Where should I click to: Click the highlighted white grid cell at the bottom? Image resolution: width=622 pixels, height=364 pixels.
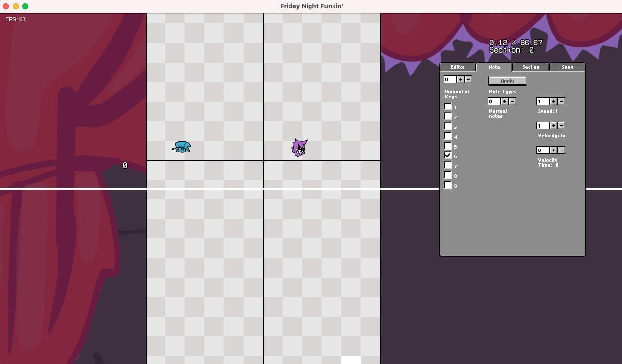pos(351,360)
